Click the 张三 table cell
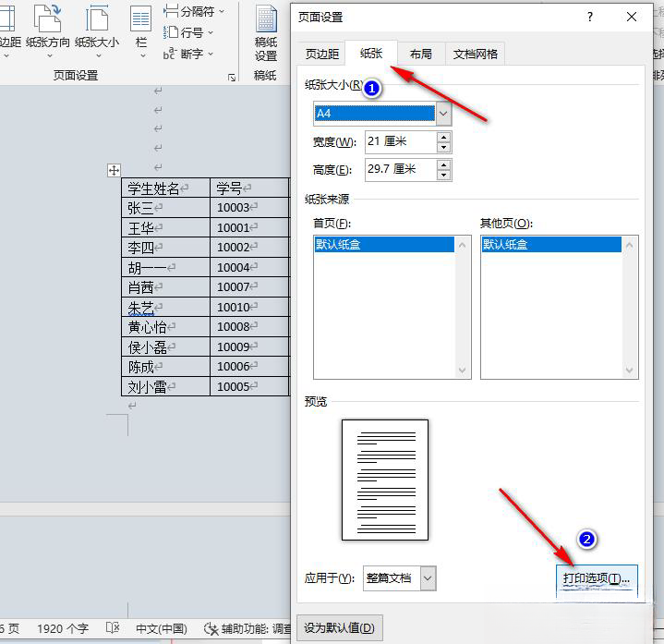Viewport: 664px width, 644px height. coord(165,208)
